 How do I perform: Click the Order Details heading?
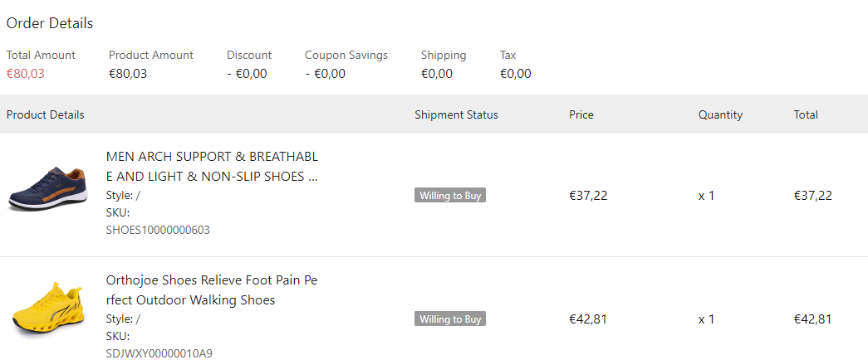[50, 23]
